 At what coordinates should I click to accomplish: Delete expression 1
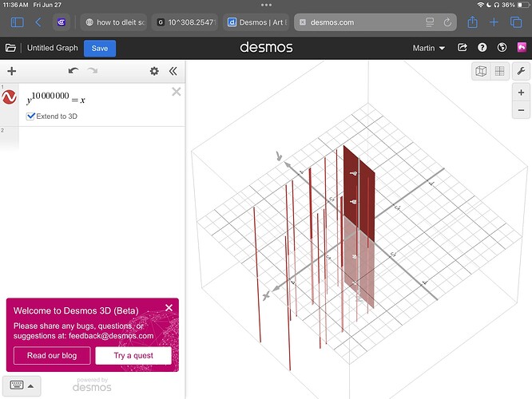click(x=177, y=92)
